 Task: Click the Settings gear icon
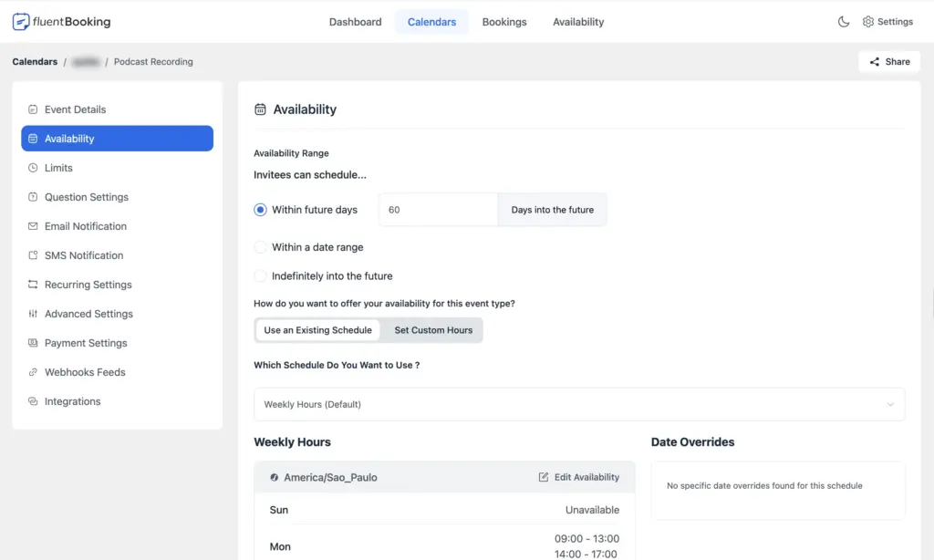pyautogui.click(x=868, y=22)
